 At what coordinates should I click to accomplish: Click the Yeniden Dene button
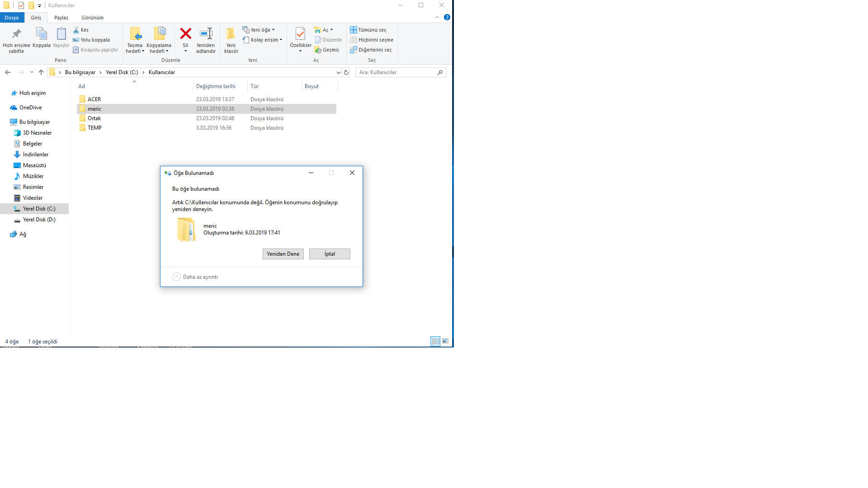tap(283, 254)
